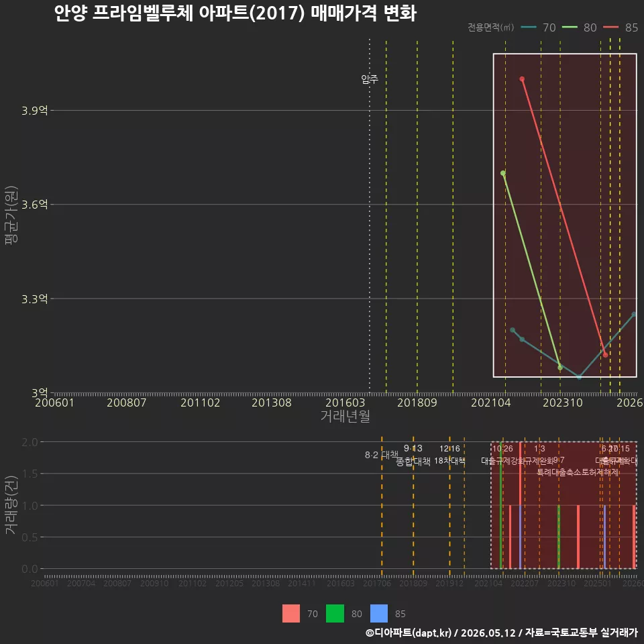
Task: Click the green 80 swatch in bottom legend
Action: [335, 614]
